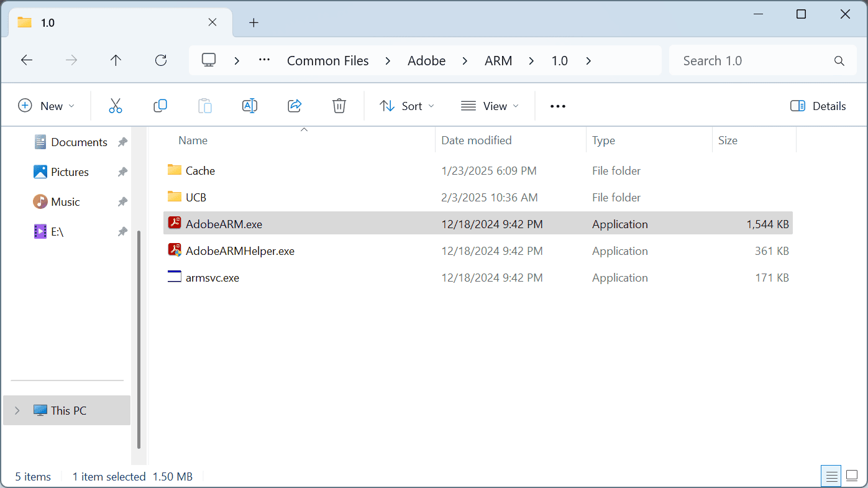Expand hidden path breadcrumb ellipsis
The image size is (868, 488).
coord(264,60)
